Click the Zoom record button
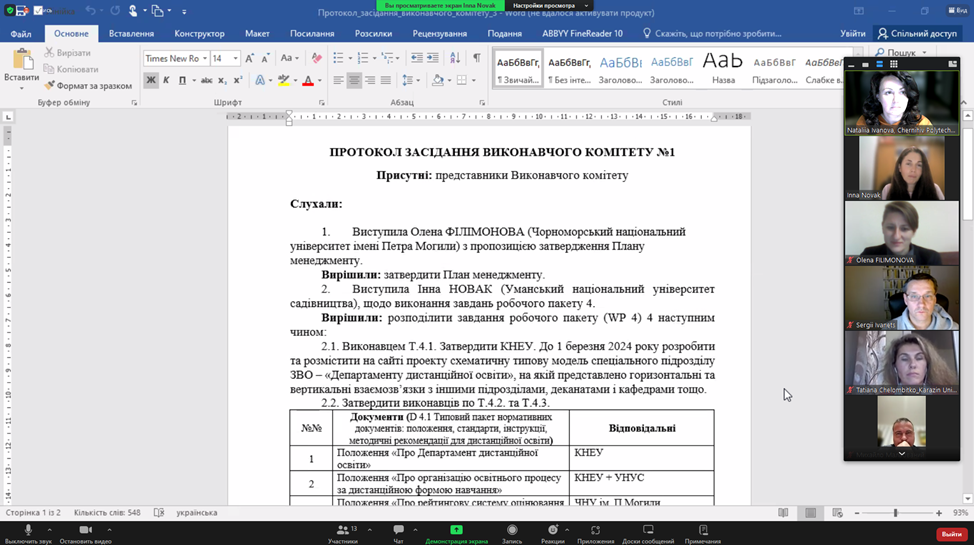Screen dimensions: 974x545 (x=512, y=531)
